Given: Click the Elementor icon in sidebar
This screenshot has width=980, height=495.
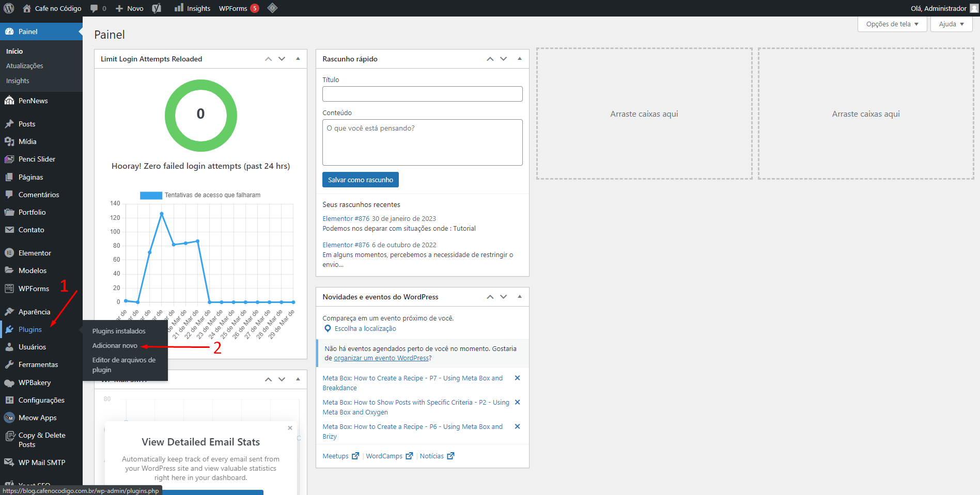Looking at the screenshot, I should [x=9, y=253].
